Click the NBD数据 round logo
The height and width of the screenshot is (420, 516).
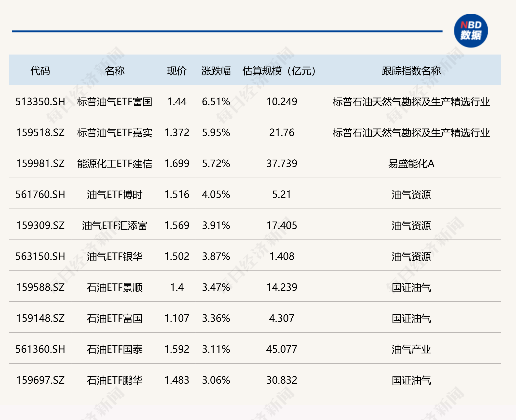471,31
